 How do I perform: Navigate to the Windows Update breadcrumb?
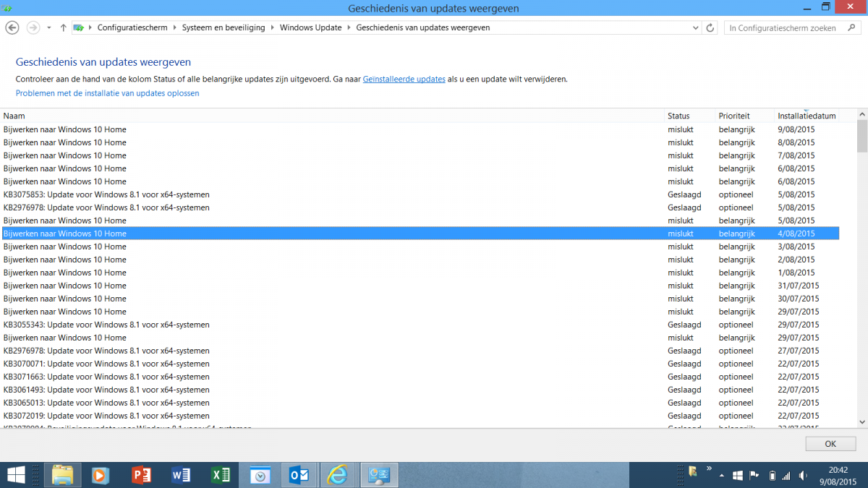tap(311, 27)
